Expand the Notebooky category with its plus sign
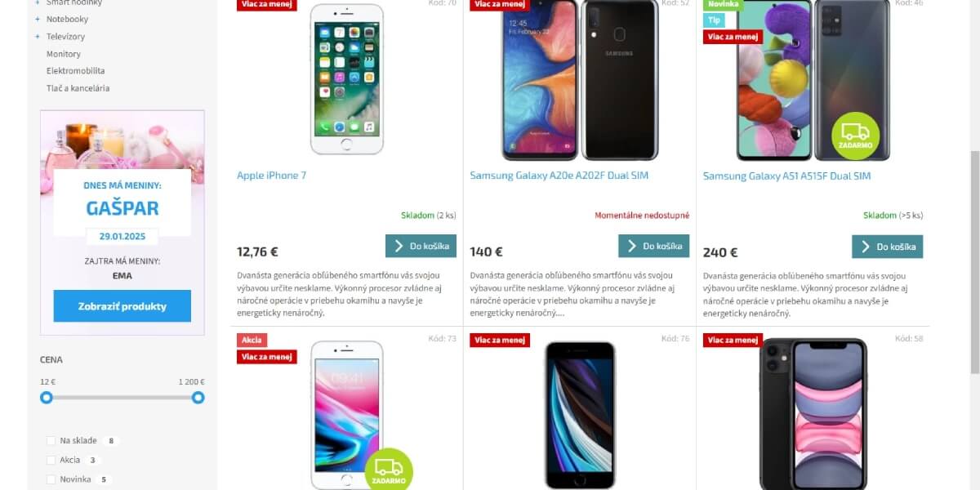The height and width of the screenshot is (490, 980). pyautogui.click(x=38, y=19)
